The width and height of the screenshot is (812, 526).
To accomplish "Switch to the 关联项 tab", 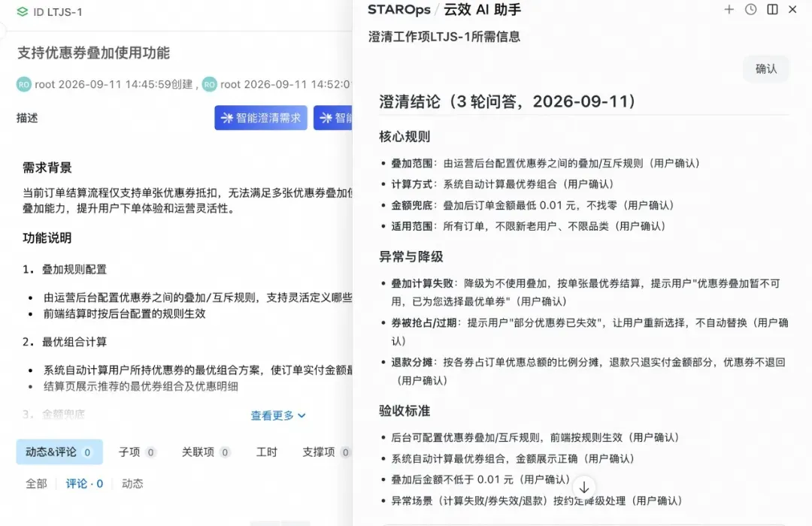I will point(205,452).
